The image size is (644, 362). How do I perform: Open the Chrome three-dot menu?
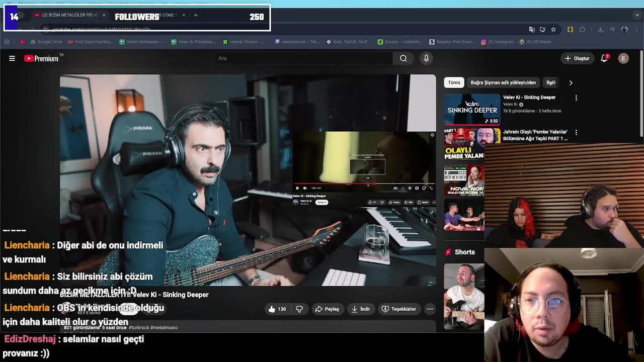coord(637,30)
